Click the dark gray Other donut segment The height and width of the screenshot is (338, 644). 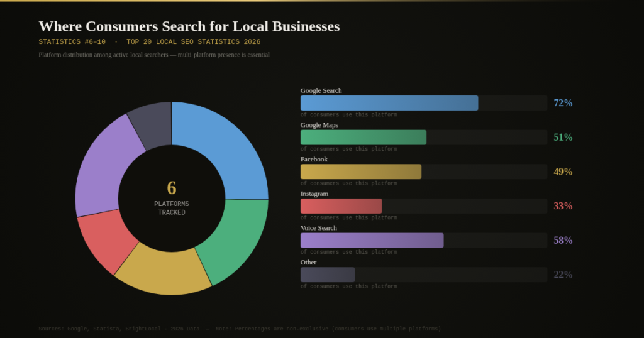[x=153, y=124]
